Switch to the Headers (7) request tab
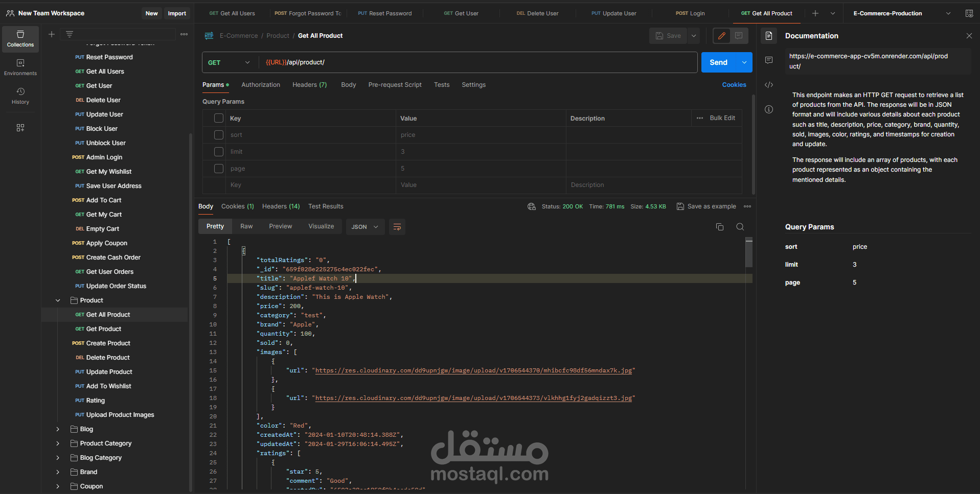The image size is (980, 494). 309,85
